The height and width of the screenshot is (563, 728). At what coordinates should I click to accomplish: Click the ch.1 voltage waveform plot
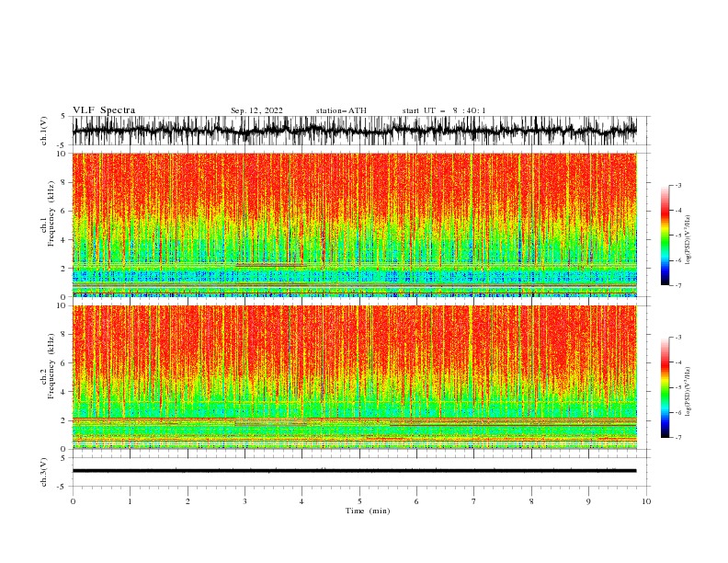(x=354, y=131)
